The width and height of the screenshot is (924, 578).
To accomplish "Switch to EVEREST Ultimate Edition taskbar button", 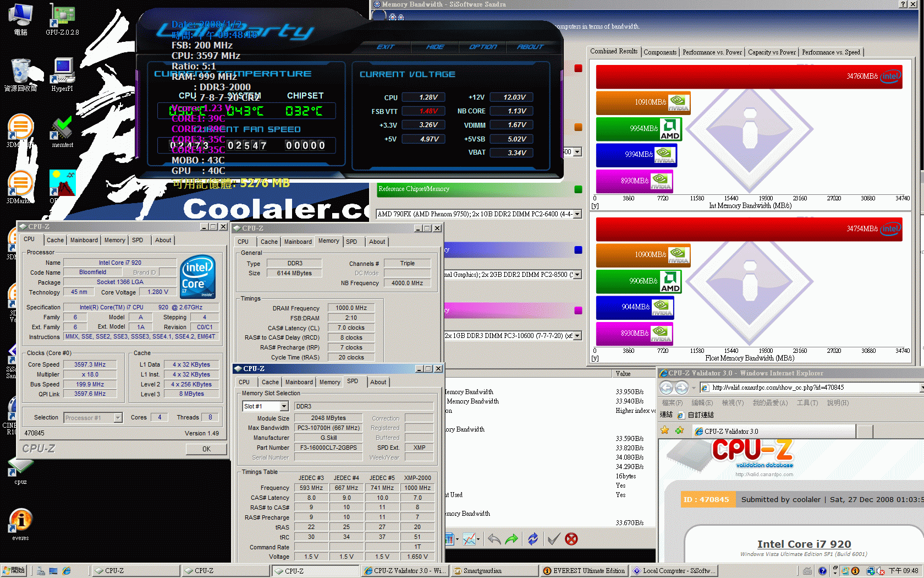I will (x=584, y=571).
